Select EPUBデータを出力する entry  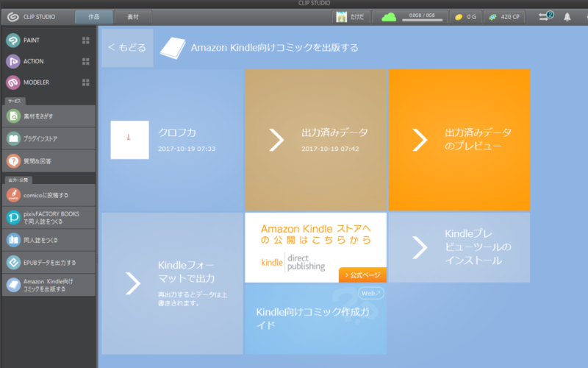49,263
